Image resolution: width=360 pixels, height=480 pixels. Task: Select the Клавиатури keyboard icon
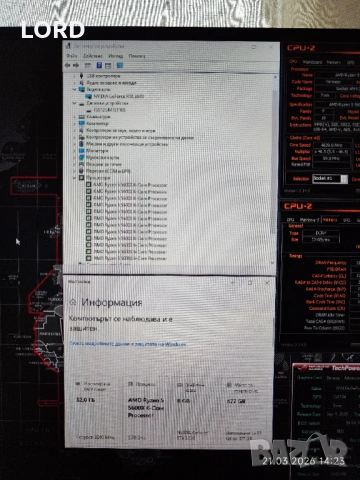click(81, 117)
